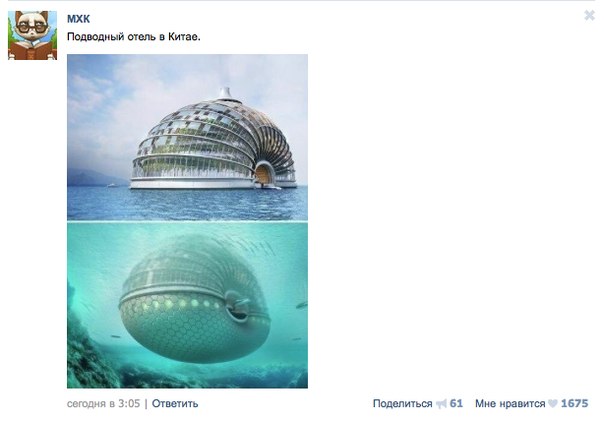This screenshot has width=604, height=421.
Task: Click the white spire atop the dome
Action: [225, 94]
